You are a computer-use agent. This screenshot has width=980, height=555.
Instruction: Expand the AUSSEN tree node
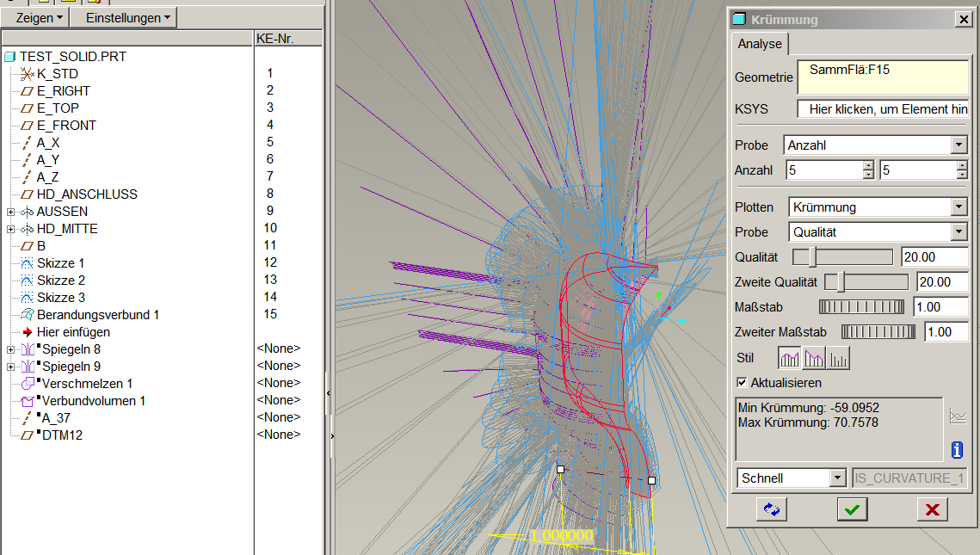point(10,213)
